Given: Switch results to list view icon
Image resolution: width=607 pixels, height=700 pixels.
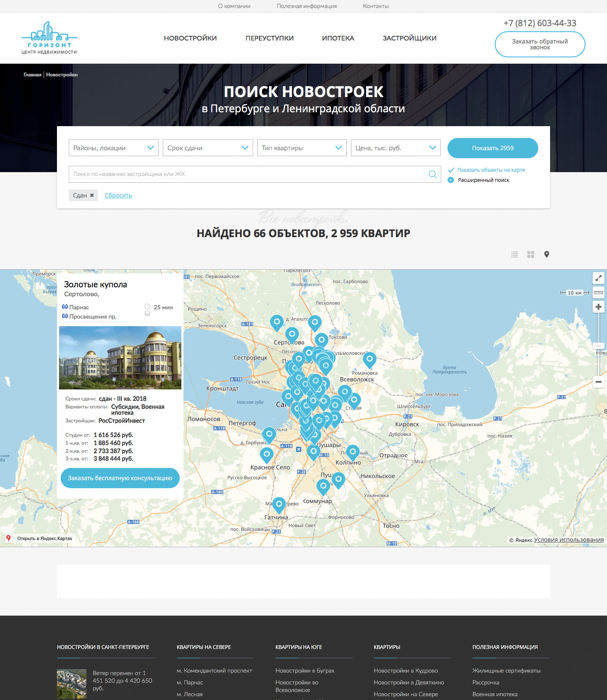Looking at the screenshot, I should point(515,254).
